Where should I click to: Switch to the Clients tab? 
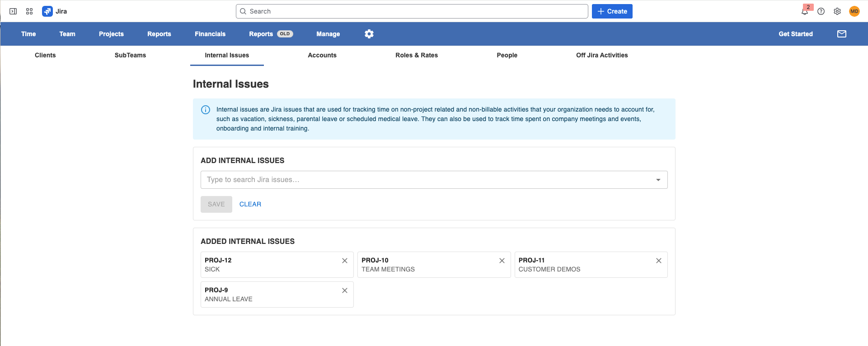click(x=45, y=55)
